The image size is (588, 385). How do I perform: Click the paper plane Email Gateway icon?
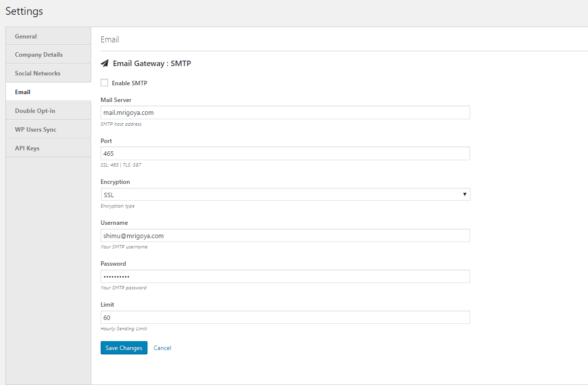pyautogui.click(x=105, y=63)
